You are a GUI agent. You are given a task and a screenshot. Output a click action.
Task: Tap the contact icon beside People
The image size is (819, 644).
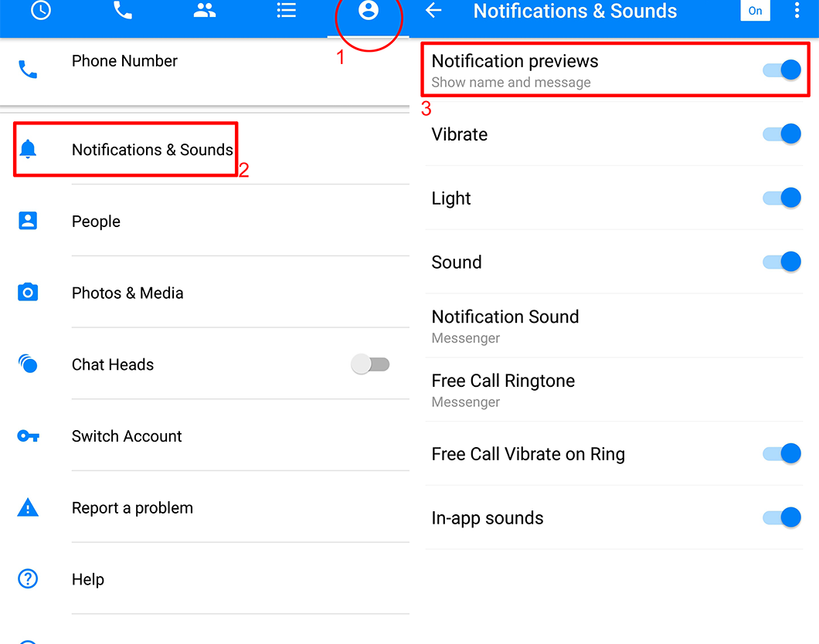coord(28,221)
